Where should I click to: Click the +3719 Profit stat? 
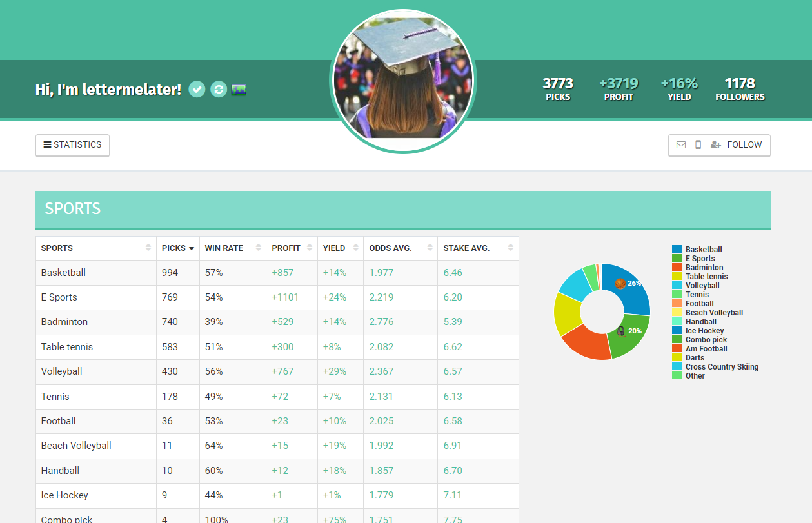pyautogui.click(x=619, y=89)
